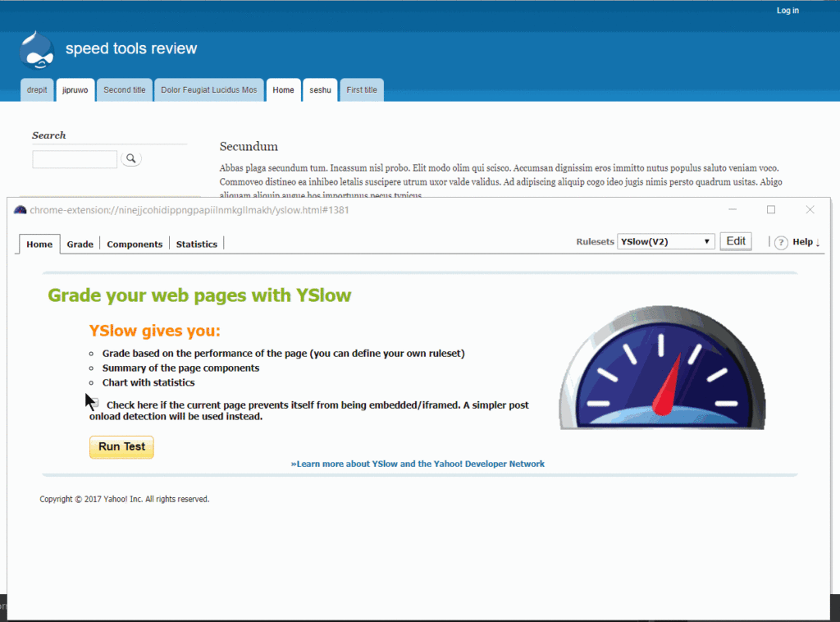This screenshot has height=622, width=840.
Task: Open the Rulesets YSlow(V2) dropdown
Action: click(x=665, y=241)
